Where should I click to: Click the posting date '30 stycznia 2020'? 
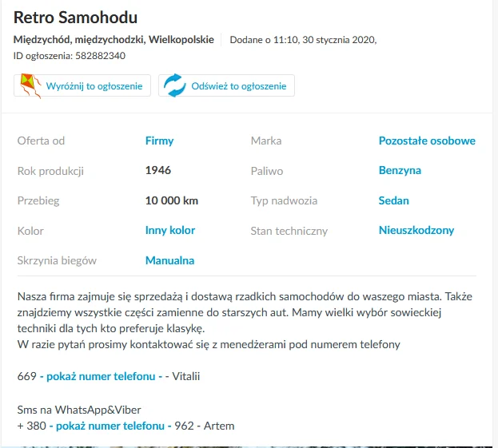click(339, 40)
